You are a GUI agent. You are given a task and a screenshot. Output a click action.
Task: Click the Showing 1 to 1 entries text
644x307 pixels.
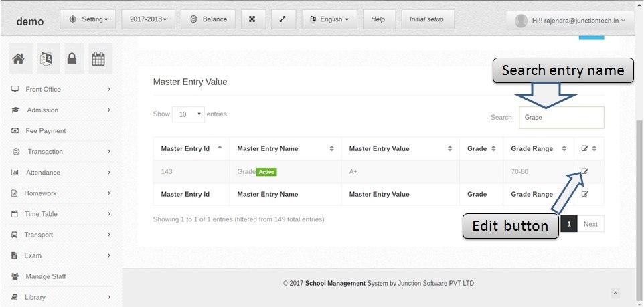coord(238,219)
